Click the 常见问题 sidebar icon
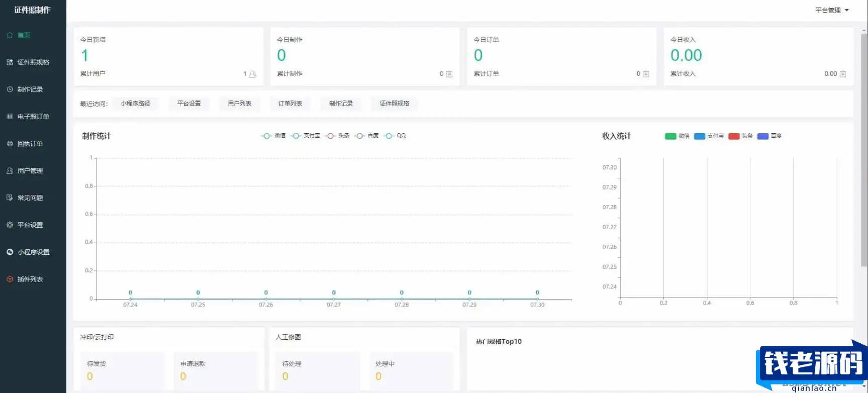Screen dimensions: 868x393 [10, 198]
